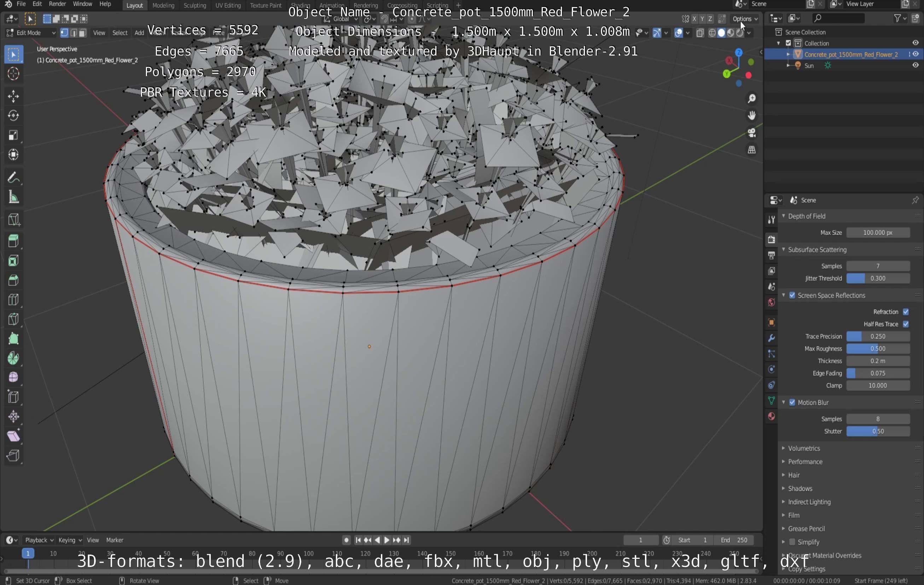Switch to the Modeling workspace tab
This screenshot has width=924, height=585.
point(163,5)
